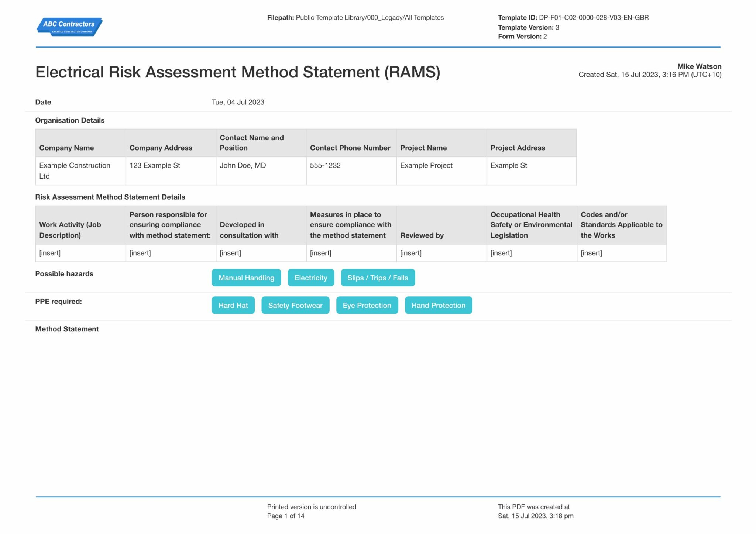Select the Electricity hazard tag
Image resolution: width=756 pixels, height=534 pixels.
(x=310, y=278)
